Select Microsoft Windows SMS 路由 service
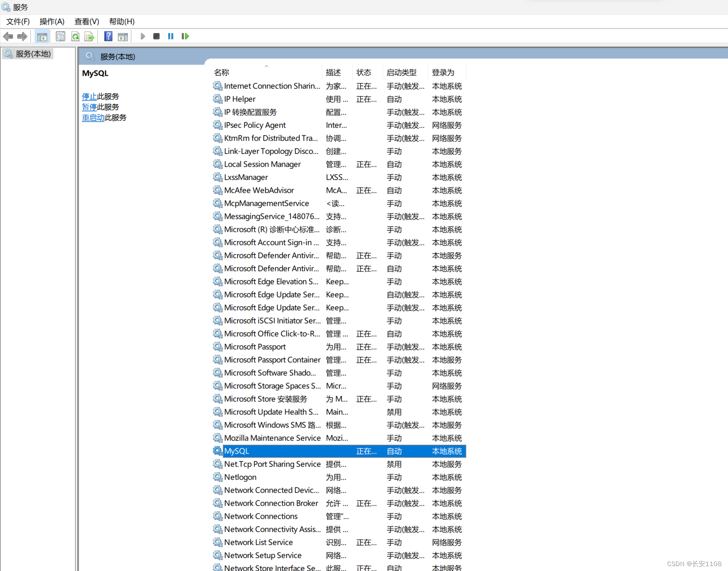The height and width of the screenshot is (571, 728). 339,425
